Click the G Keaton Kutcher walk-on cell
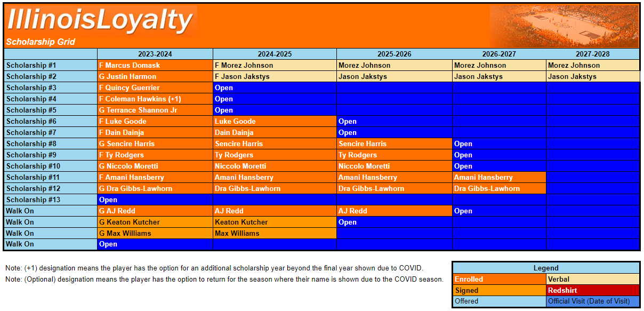644x311 pixels. pos(155,222)
